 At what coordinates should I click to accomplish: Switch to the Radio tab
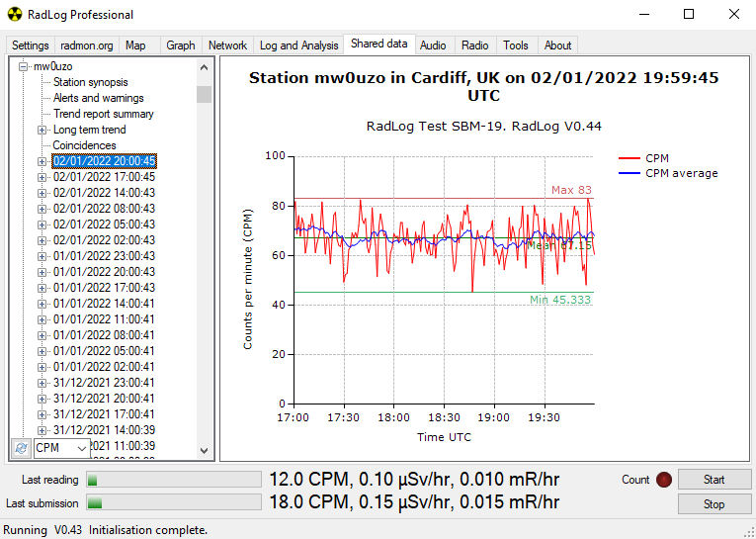[x=475, y=45]
